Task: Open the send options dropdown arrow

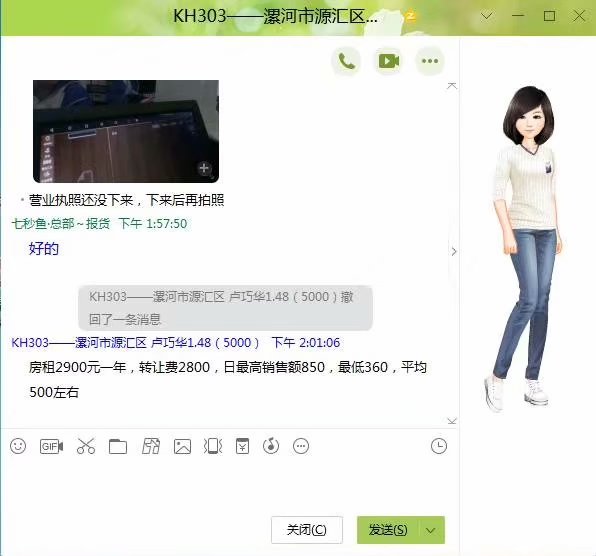Action: click(x=431, y=530)
